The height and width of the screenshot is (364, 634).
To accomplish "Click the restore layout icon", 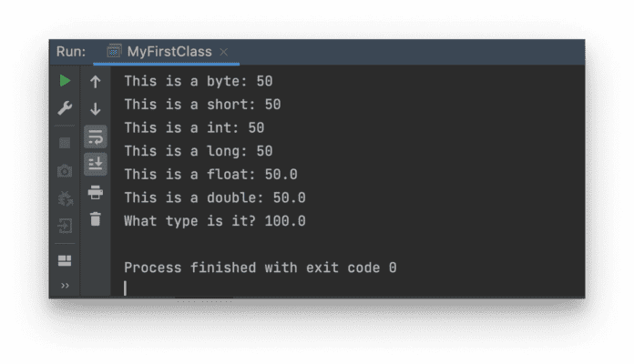I will pyautogui.click(x=65, y=260).
